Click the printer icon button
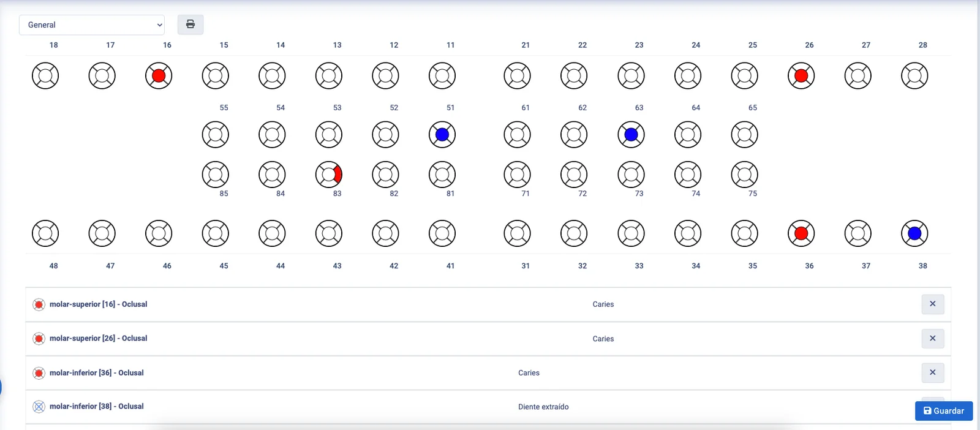The width and height of the screenshot is (980, 430). [190, 25]
